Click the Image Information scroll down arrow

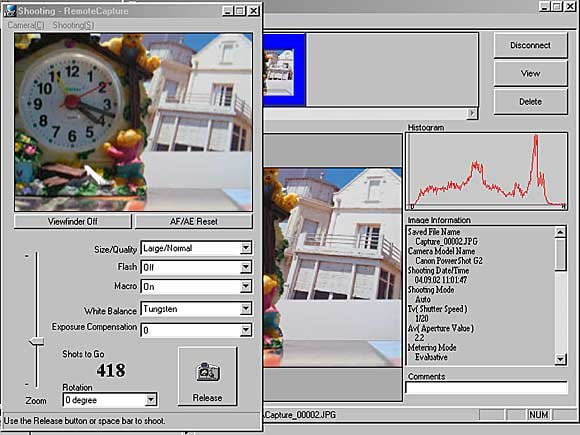click(x=560, y=359)
